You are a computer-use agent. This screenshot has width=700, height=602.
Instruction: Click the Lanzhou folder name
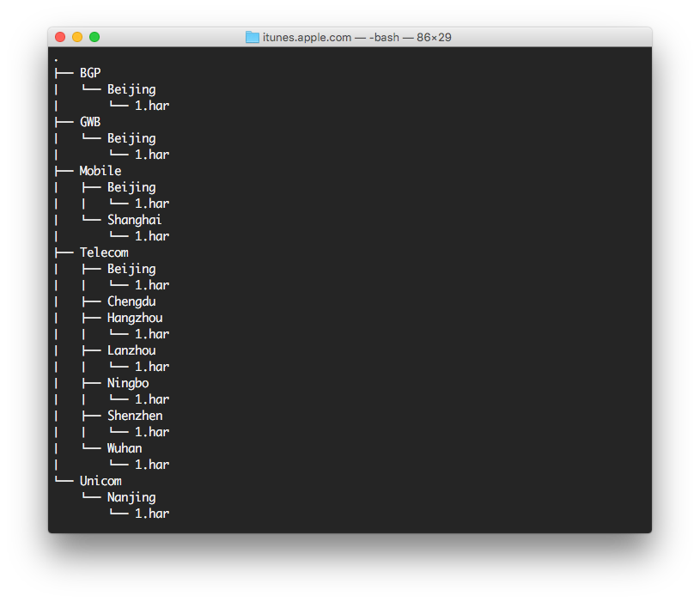(x=131, y=350)
